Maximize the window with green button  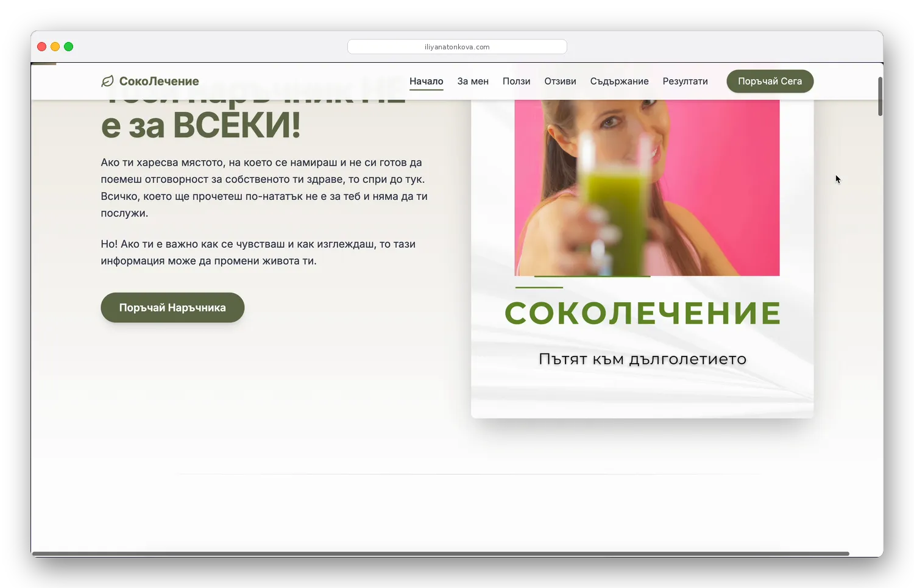pos(69,47)
